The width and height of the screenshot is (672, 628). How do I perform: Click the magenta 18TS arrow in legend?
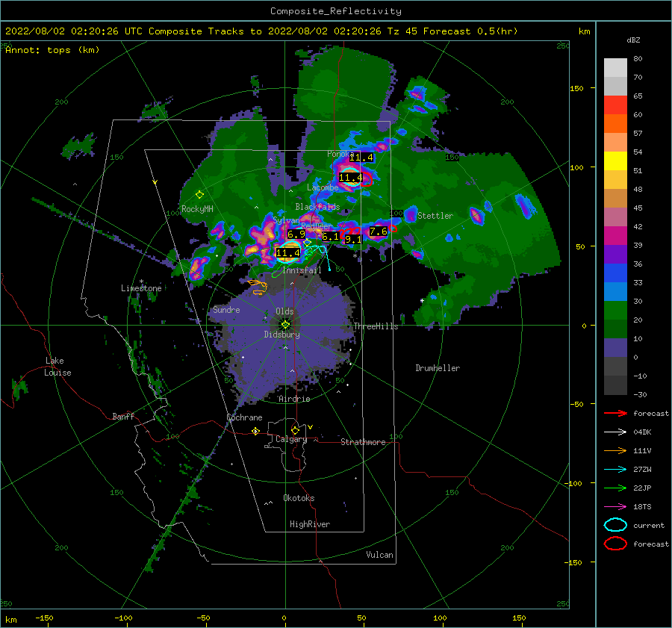pos(615,507)
